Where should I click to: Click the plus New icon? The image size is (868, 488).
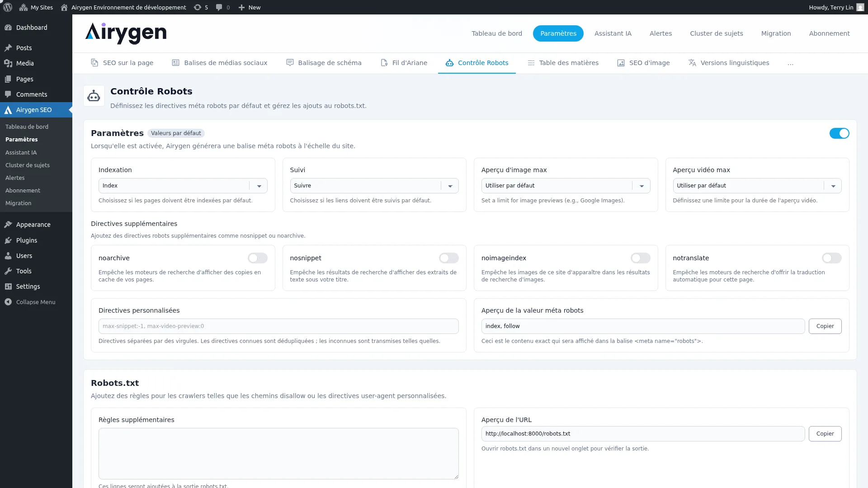point(241,7)
